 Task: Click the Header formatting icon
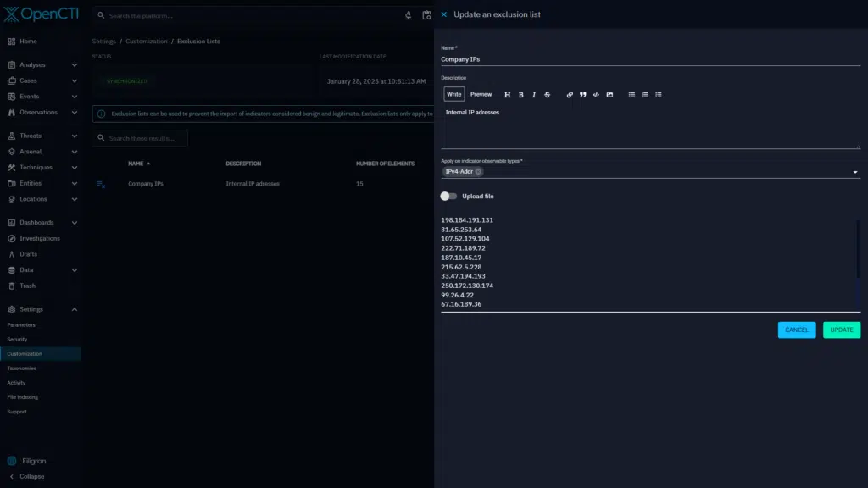[x=508, y=95]
